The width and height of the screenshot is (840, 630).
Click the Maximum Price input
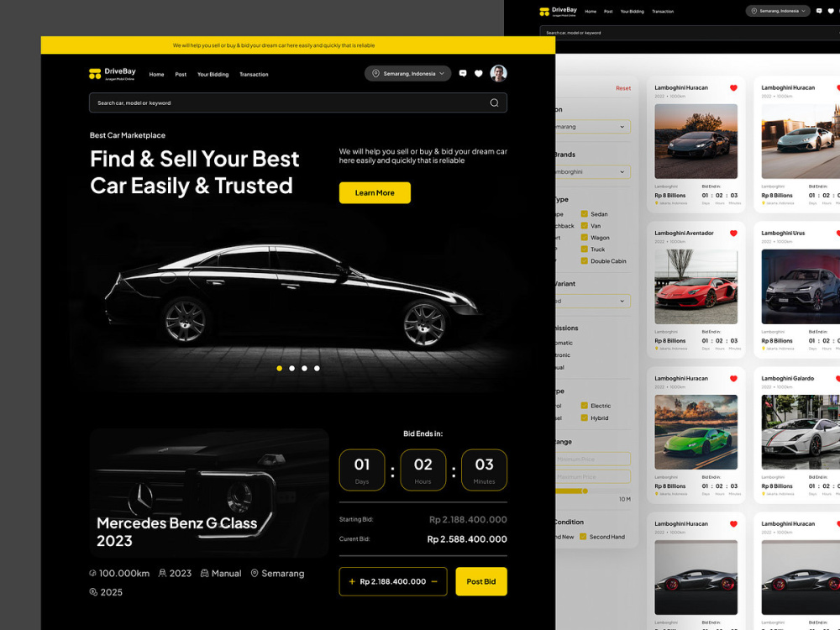click(x=593, y=477)
